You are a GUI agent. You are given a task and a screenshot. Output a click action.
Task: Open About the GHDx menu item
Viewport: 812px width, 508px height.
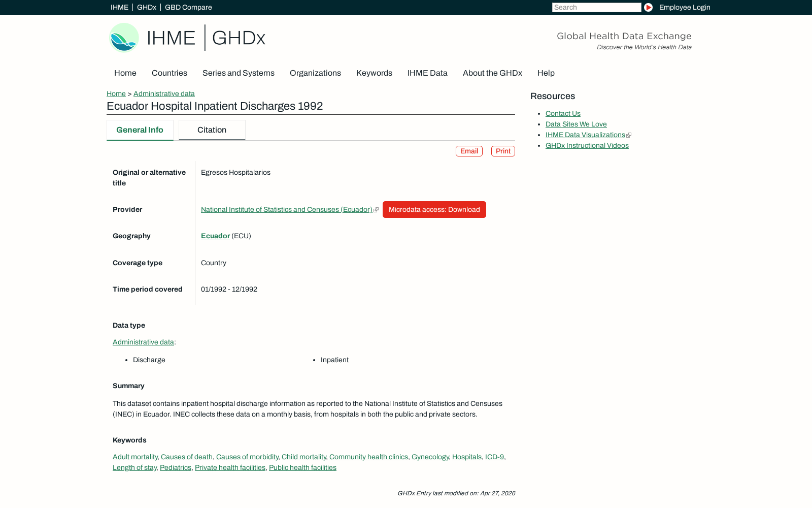point(492,73)
